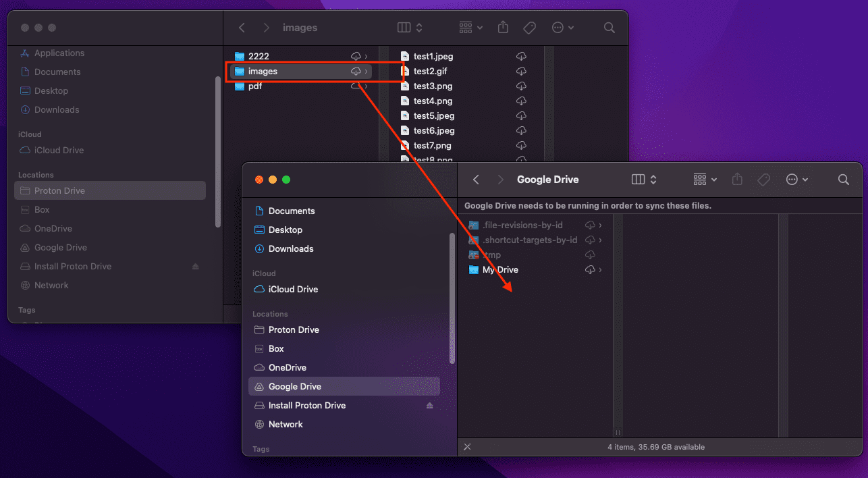
Task: Expand chevron beside My Drive
Action: [600, 269]
